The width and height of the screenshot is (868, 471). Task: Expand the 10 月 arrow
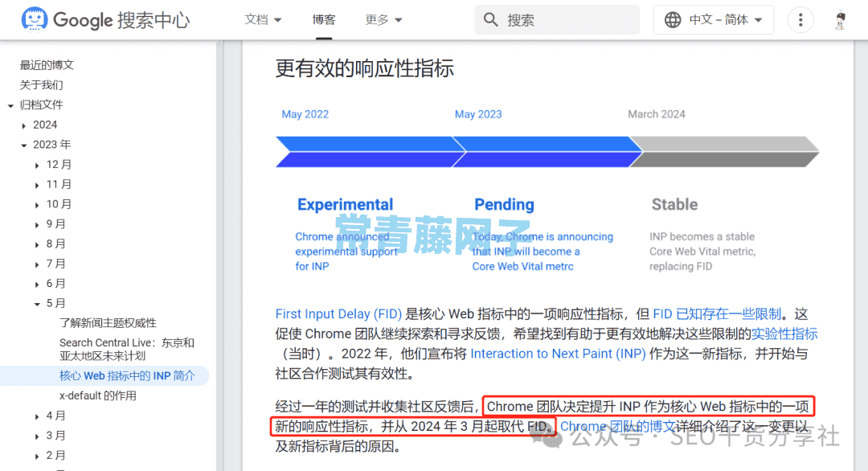(37, 205)
